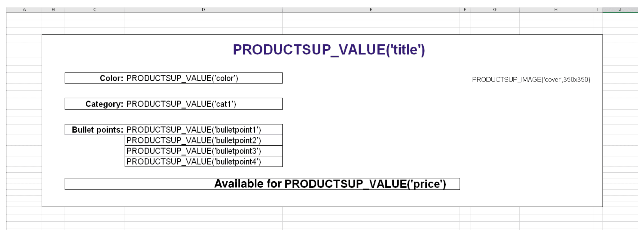Select the PRODUCTSUP_IMAGE('cover',350x350) cell
This screenshot has width=644, height=236.
coord(531,80)
